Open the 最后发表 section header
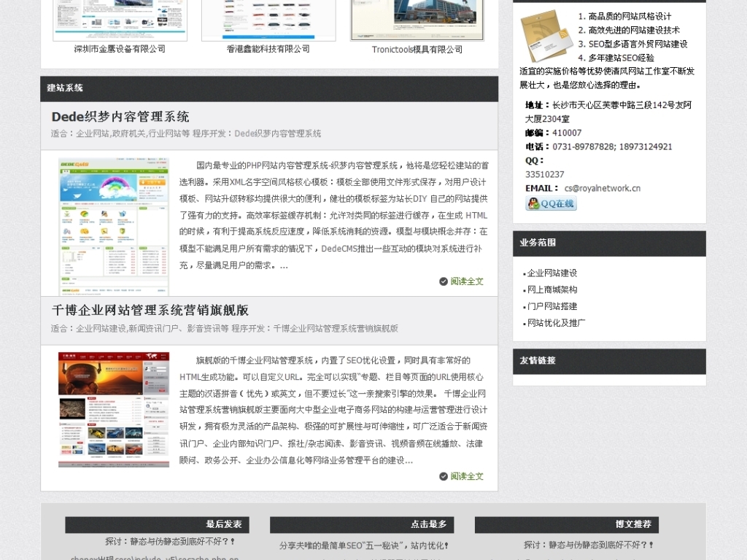The image size is (747, 560). [226, 524]
